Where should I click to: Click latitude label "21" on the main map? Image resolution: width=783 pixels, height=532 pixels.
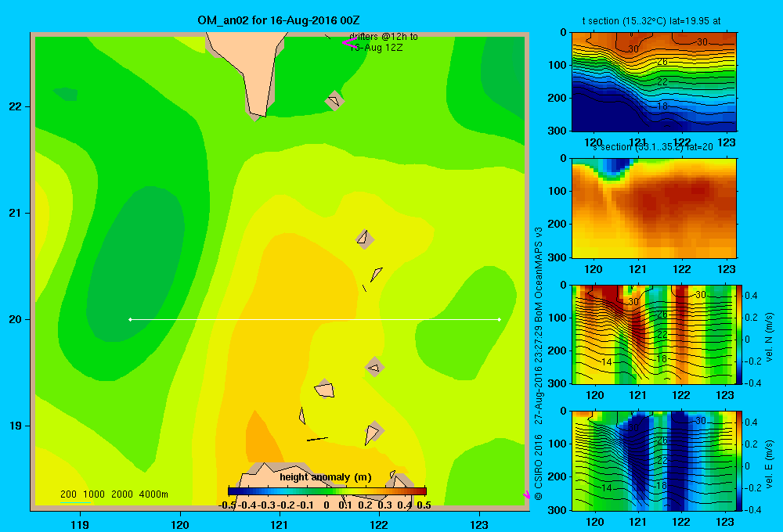tap(16, 213)
